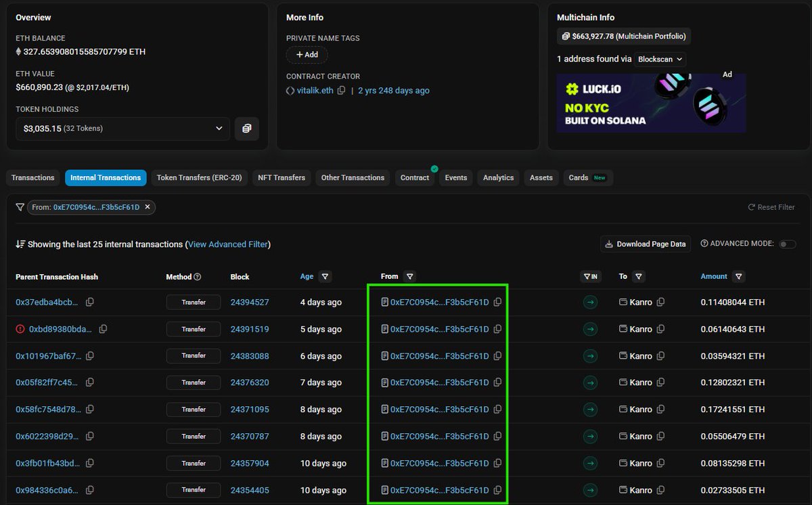Open Token Transfers (ERC-20) tab
Image resolution: width=812 pixels, height=505 pixels.
199,178
